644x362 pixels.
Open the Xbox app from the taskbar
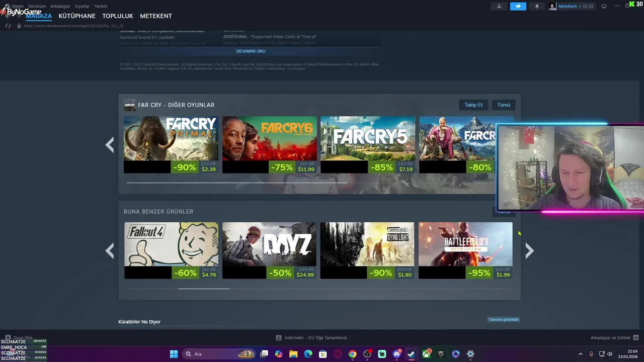pyautogui.click(x=426, y=354)
